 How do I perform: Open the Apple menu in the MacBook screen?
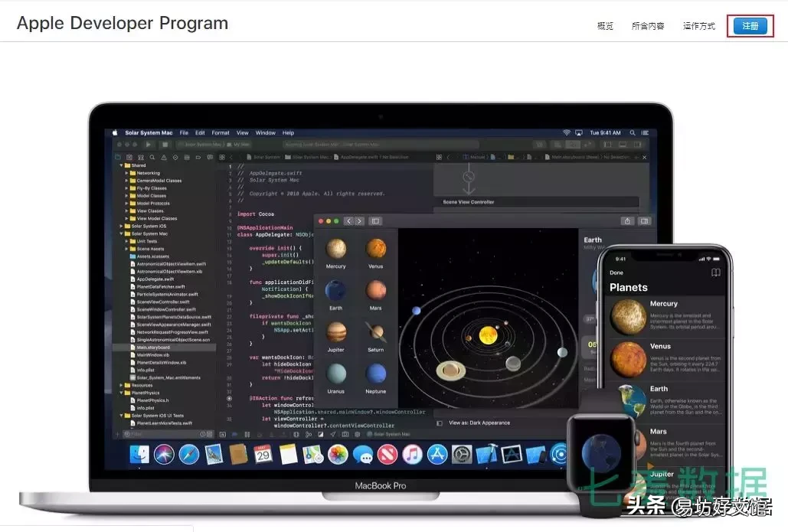(x=115, y=132)
